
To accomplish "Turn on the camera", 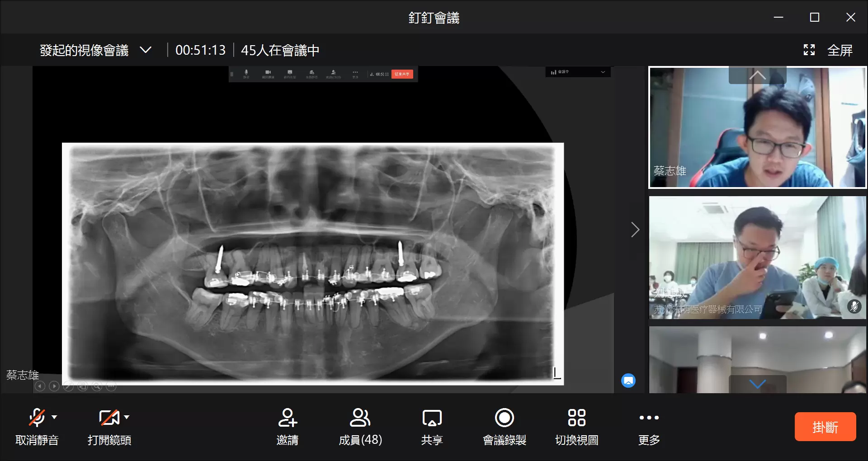I will (x=109, y=418).
